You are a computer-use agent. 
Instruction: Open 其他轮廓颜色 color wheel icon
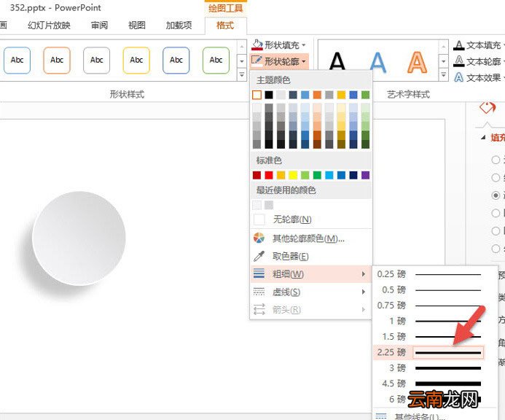(x=259, y=238)
